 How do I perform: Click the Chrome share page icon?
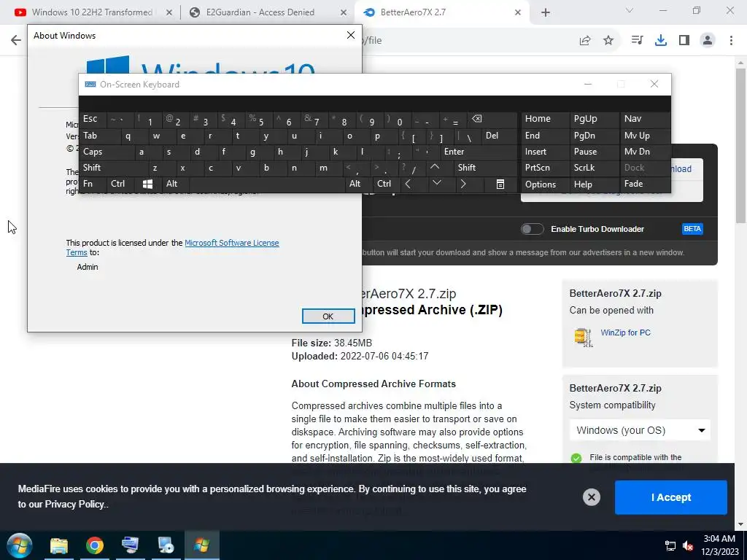585,41
